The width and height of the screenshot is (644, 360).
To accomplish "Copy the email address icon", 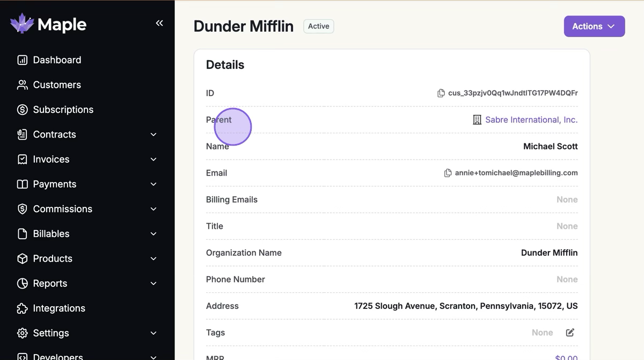I will click(448, 173).
